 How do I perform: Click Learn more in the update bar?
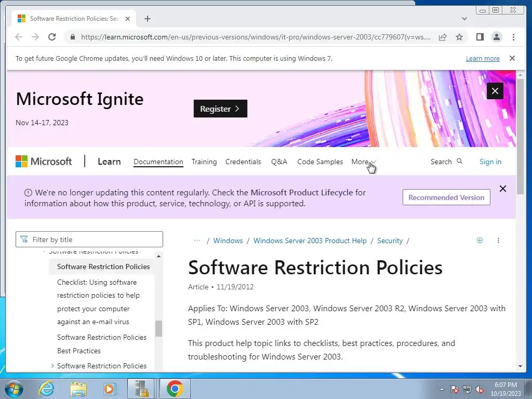click(x=483, y=58)
